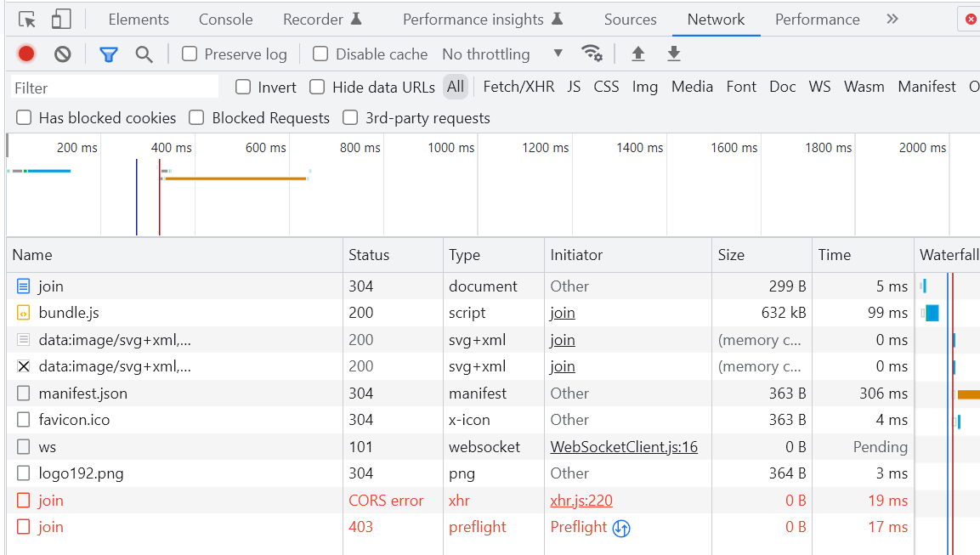Filter requests by Fetch/XHR
Viewport: 980px width, 555px height.
point(518,87)
